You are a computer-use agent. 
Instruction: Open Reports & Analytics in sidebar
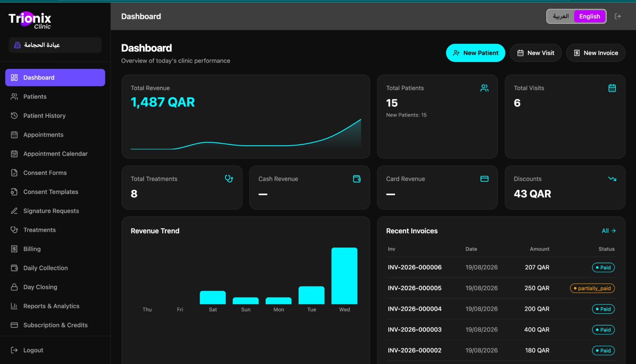(55, 306)
